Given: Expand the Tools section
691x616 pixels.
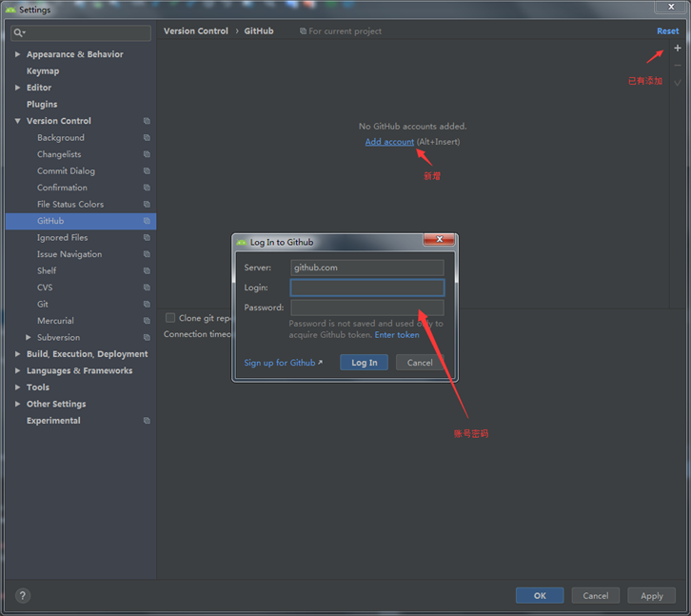Looking at the screenshot, I should (x=18, y=387).
